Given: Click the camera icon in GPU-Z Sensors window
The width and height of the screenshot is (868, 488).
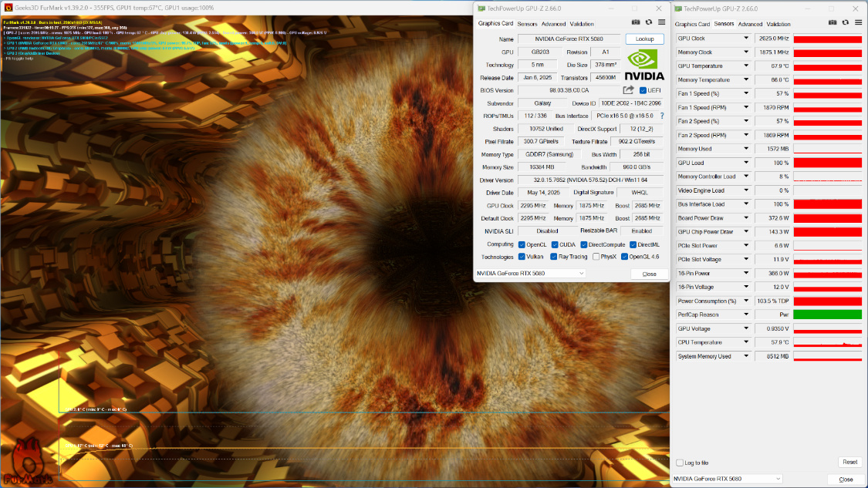Looking at the screenshot, I should tap(833, 22).
